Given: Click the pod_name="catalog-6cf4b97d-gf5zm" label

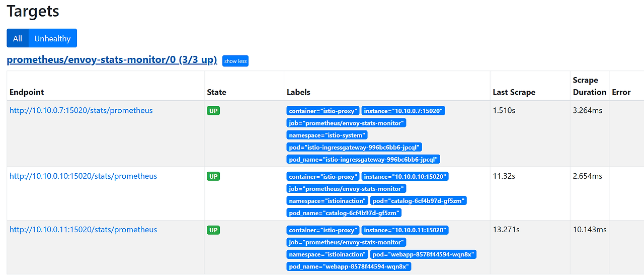Looking at the screenshot, I should pos(344,213).
